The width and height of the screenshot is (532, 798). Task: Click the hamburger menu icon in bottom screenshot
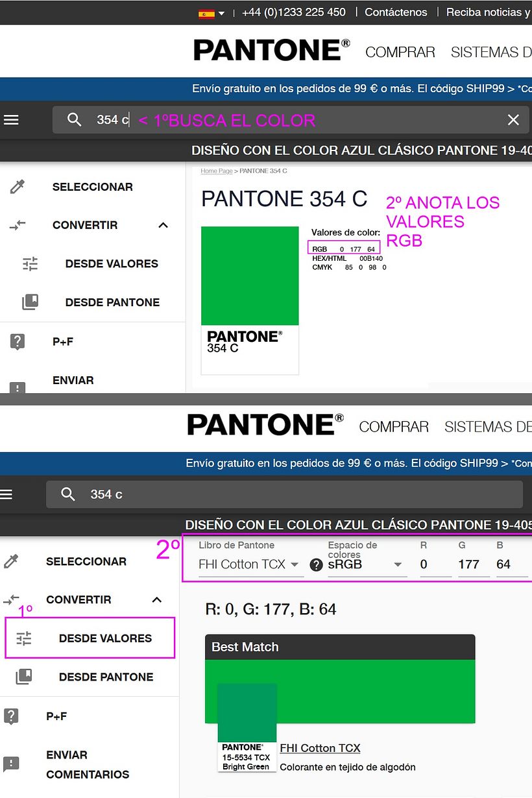[6, 494]
